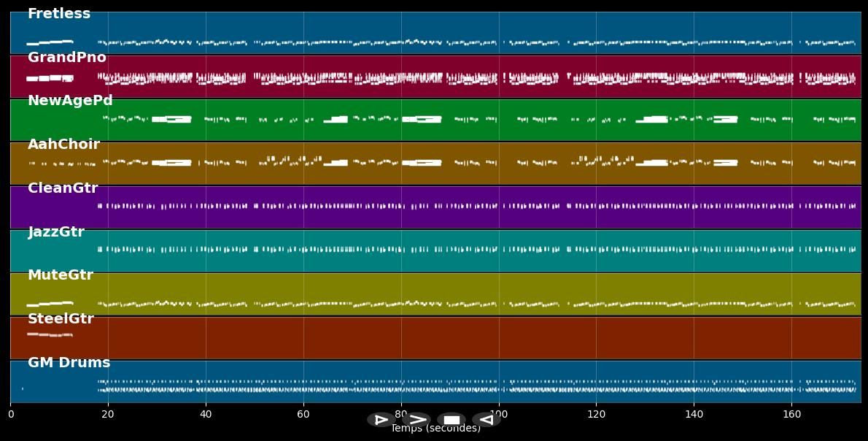Image resolution: width=868 pixels, height=441 pixels.
Task: Click the NewAgePd track name
Action: click(70, 101)
